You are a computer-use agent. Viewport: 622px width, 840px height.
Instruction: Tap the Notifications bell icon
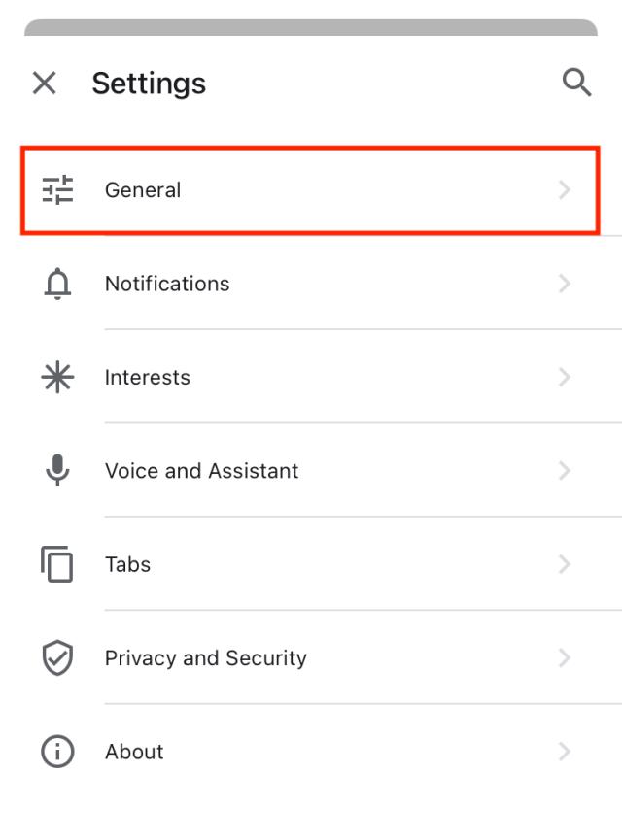[58, 284]
